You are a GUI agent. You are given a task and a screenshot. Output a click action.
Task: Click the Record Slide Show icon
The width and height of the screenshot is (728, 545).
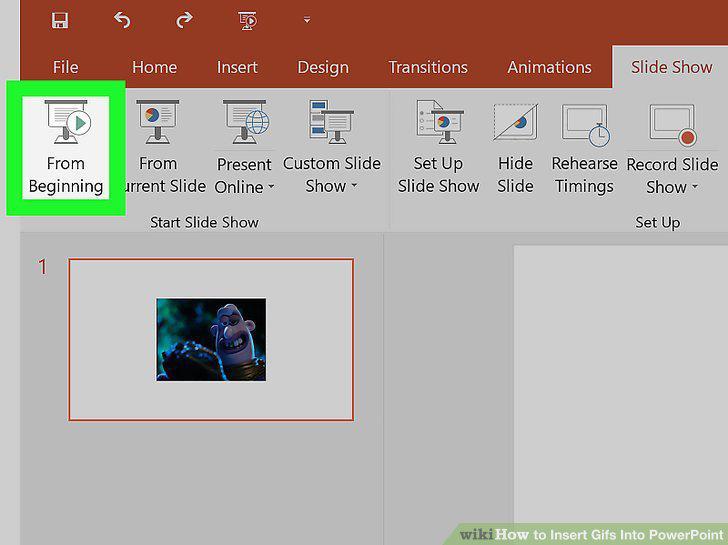tap(673, 124)
